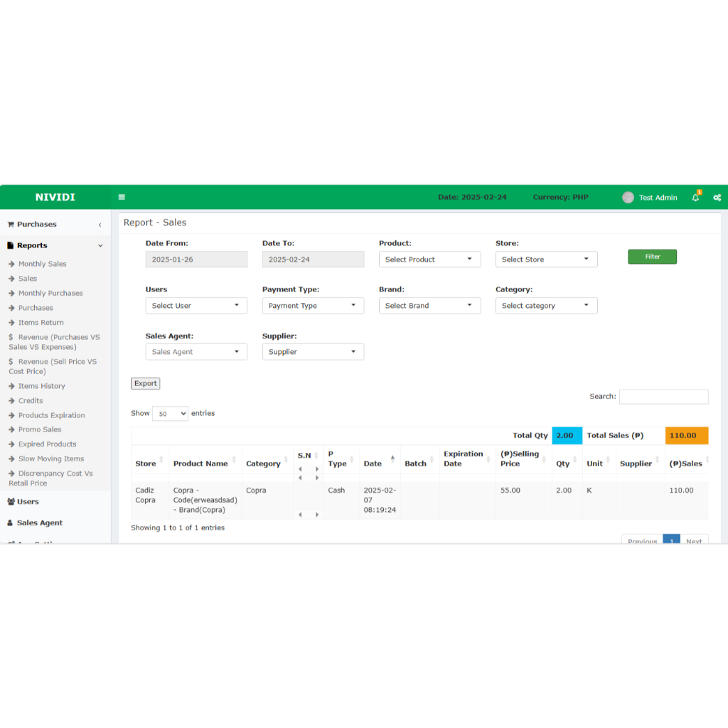
Task: Open the Payment Type dropdown
Action: point(312,306)
